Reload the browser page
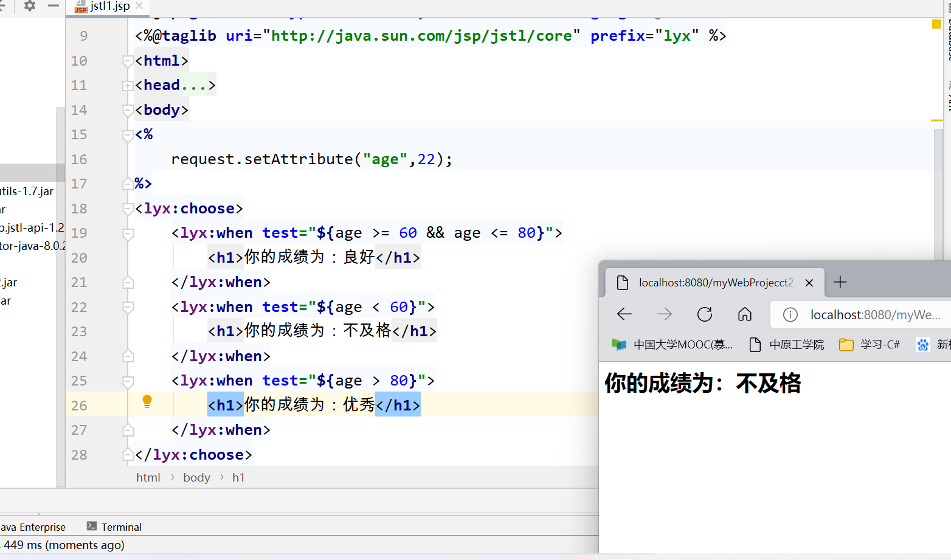 pyautogui.click(x=705, y=314)
